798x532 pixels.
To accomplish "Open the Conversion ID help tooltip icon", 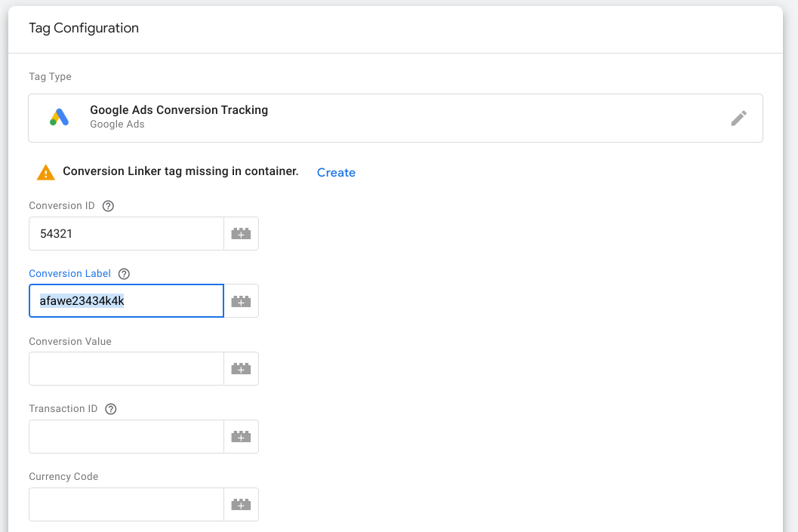I will [x=108, y=206].
